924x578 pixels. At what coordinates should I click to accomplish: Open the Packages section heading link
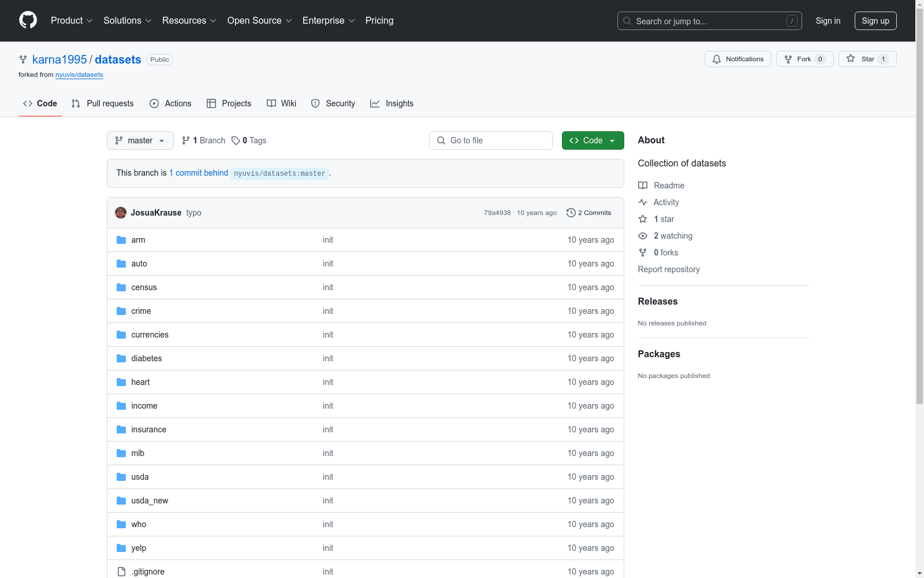tap(659, 354)
